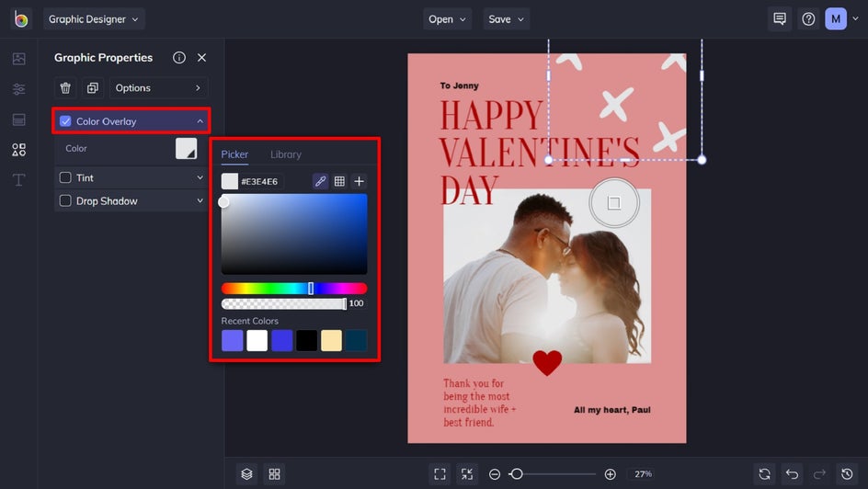Open the Graphic Designer dropdown
Viewport: 868px width, 489px height.
click(94, 19)
